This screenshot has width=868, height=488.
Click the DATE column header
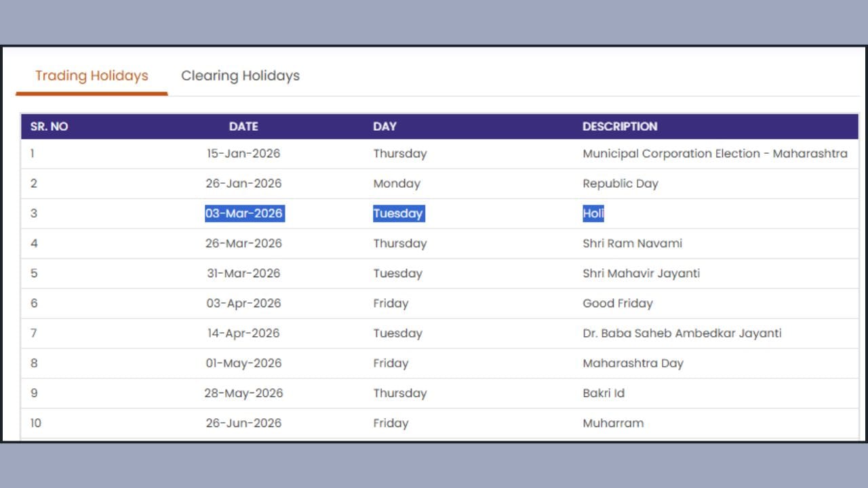click(x=243, y=127)
